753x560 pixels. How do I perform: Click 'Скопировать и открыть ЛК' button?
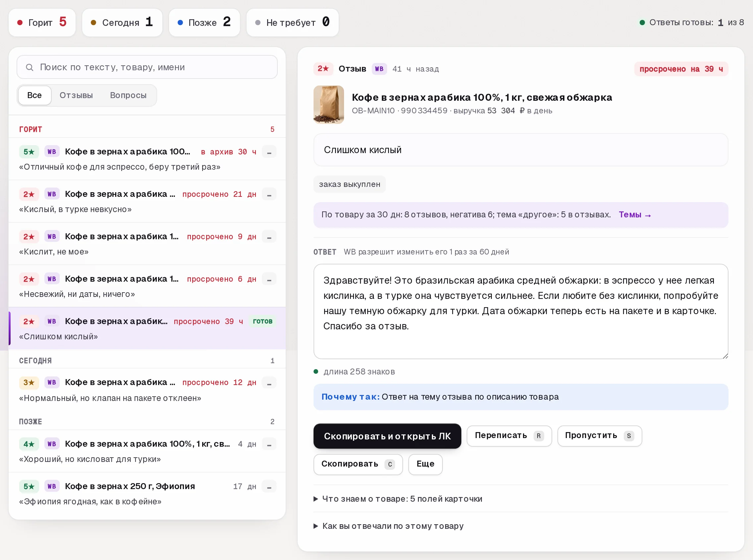click(387, 436)
